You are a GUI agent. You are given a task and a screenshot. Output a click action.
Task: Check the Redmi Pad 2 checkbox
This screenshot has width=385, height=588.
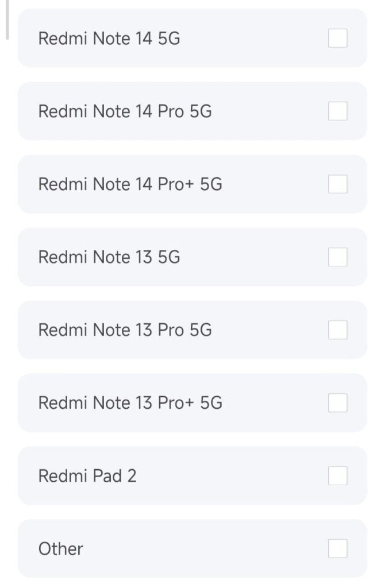tap(338, 475)
